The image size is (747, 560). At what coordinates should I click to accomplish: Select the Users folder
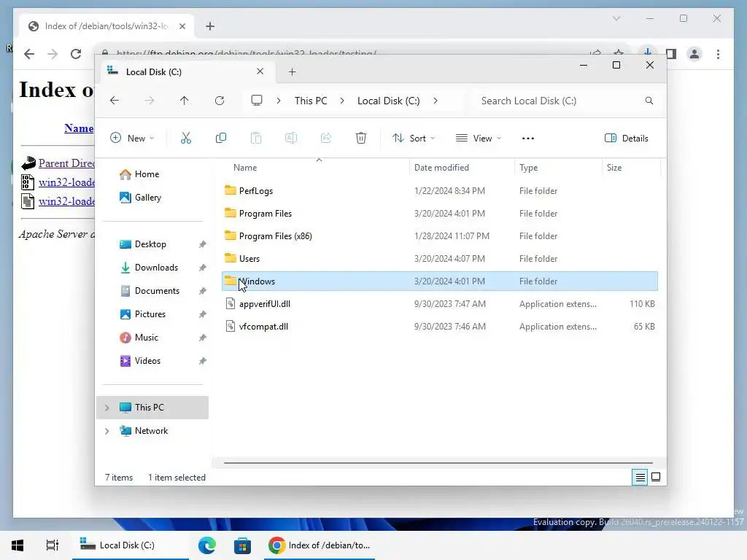439,259
